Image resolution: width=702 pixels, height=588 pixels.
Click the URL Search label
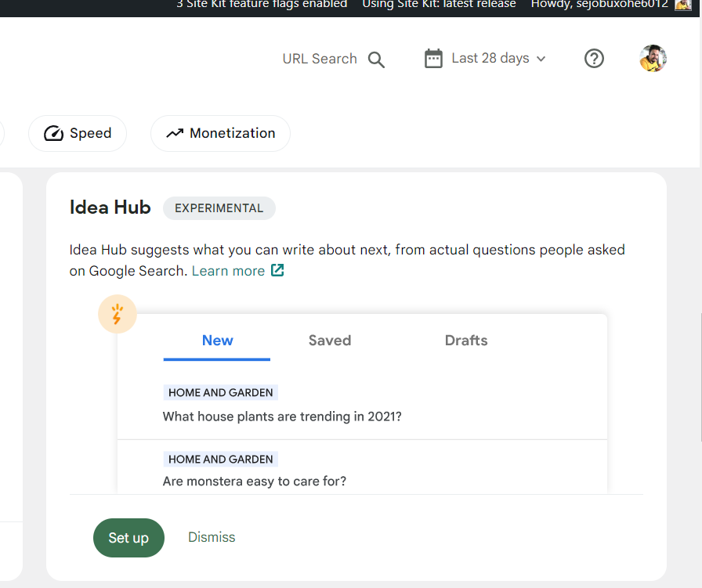click(320, 59)
